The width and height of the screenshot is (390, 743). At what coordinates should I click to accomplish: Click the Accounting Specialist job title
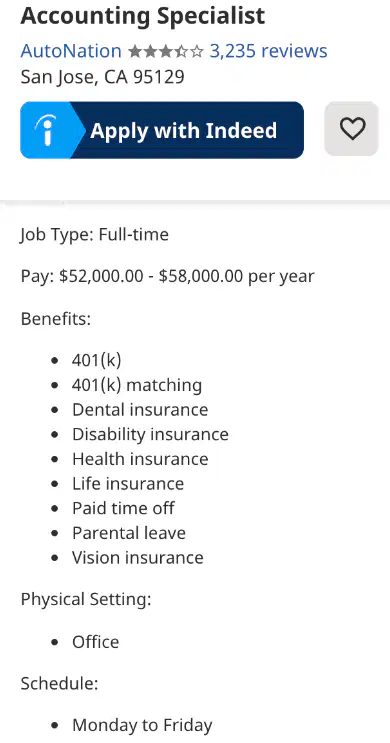pos(143,17)
